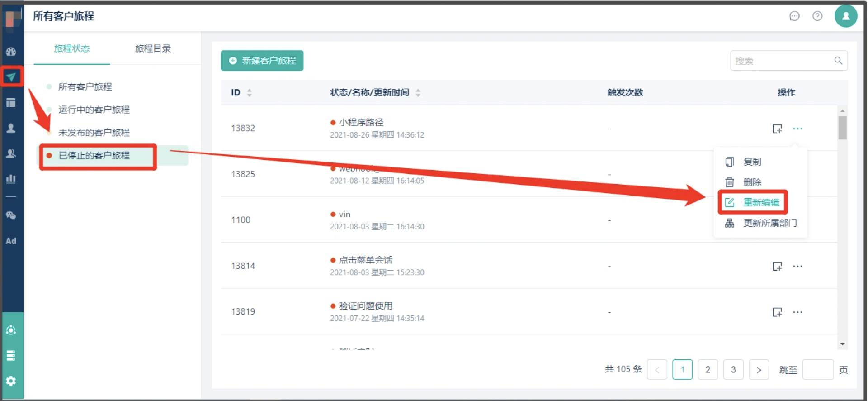The image size is (868, 401).
Task: Switch to the 旅程状态 tab
Action: point(72,48)
